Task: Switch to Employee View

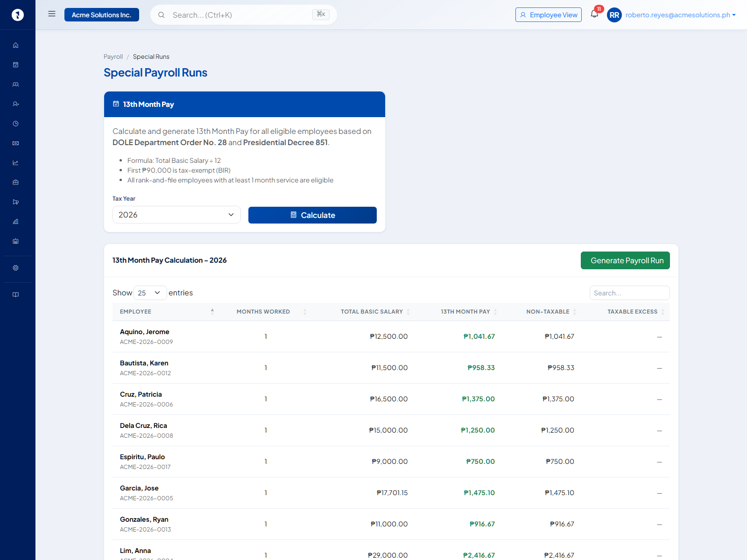Action: [549, 15]
